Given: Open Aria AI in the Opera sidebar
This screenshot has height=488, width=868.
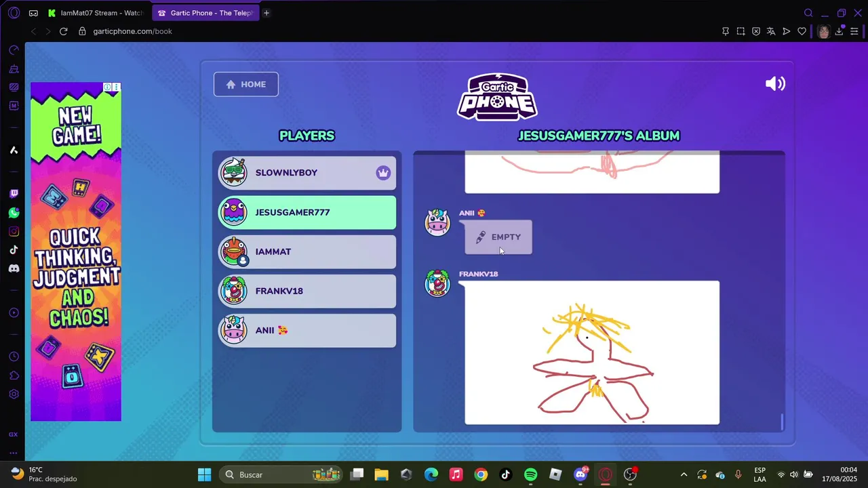Looking at the screenshot, I should 14,150.
